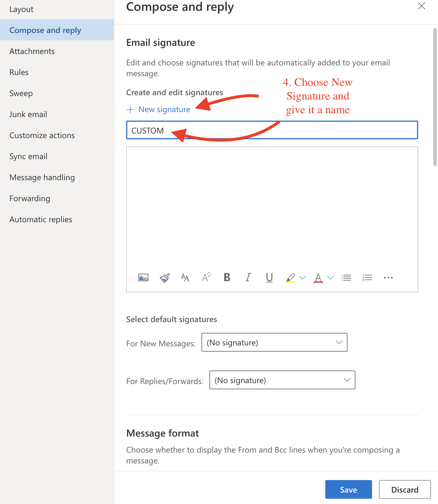Toggle underline formatting in signature editor
This screenshot has height=504, width=438.
[x=269, y=277]
